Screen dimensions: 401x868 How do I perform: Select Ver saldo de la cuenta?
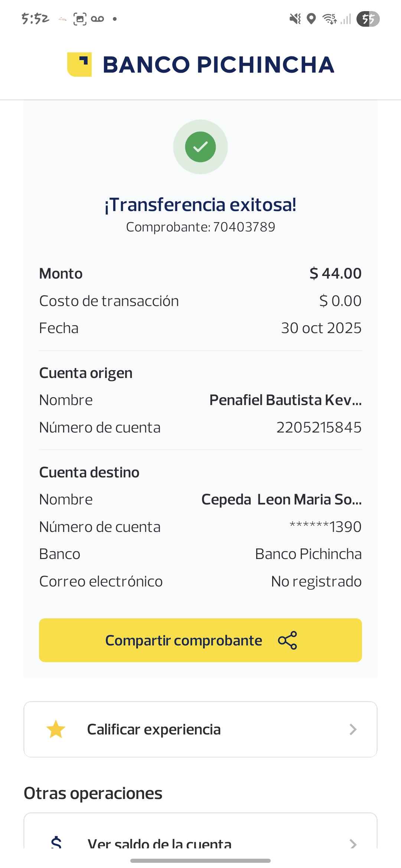click(160, 844)
